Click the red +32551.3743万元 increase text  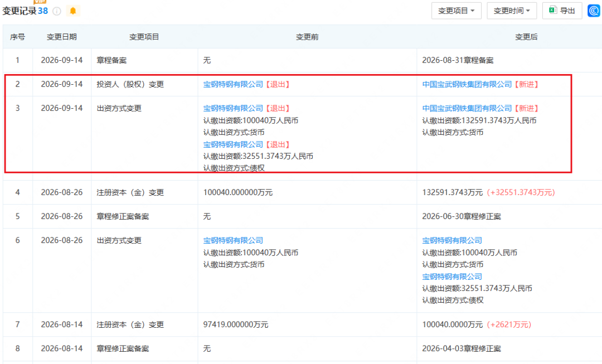521,192
